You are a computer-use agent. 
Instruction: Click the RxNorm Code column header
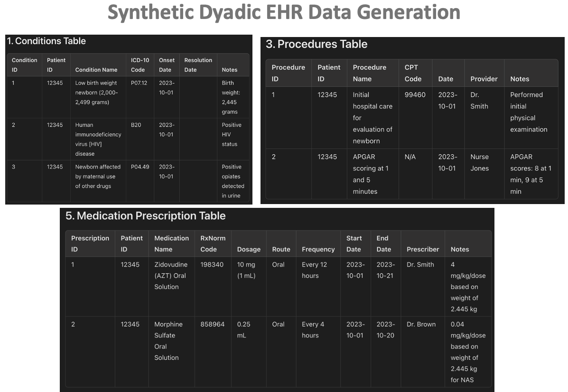(213, 243)
